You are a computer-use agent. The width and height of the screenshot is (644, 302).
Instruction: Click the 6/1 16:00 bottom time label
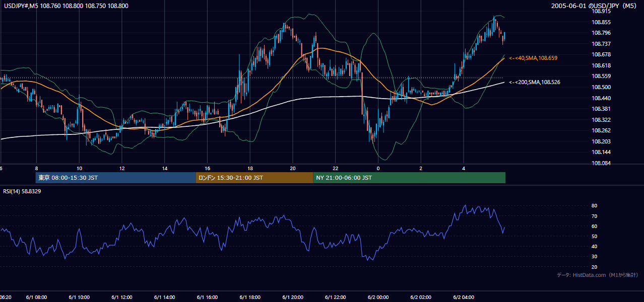tap(207, 297)
